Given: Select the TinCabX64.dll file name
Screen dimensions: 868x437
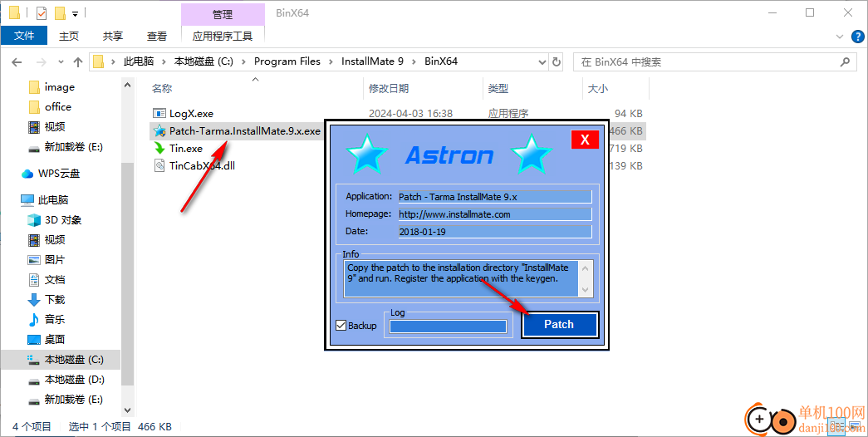Looking at the screenshot, I should tap(202, 165).
